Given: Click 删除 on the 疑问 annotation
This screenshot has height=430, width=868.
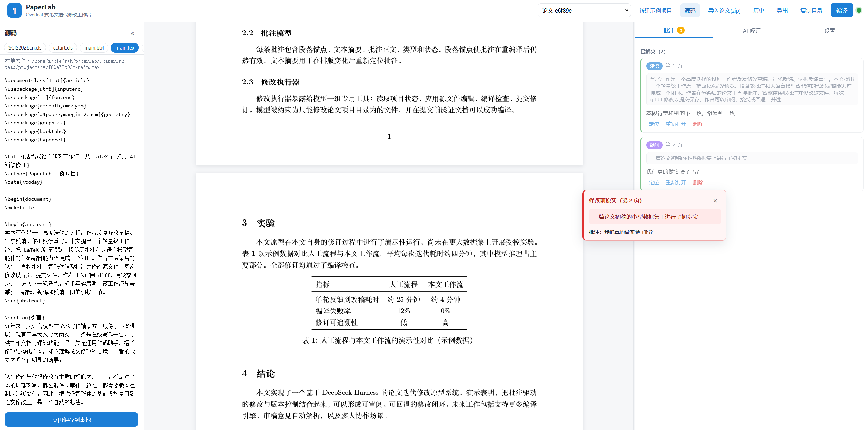Looking at the screenshot, I should [698, 183].
